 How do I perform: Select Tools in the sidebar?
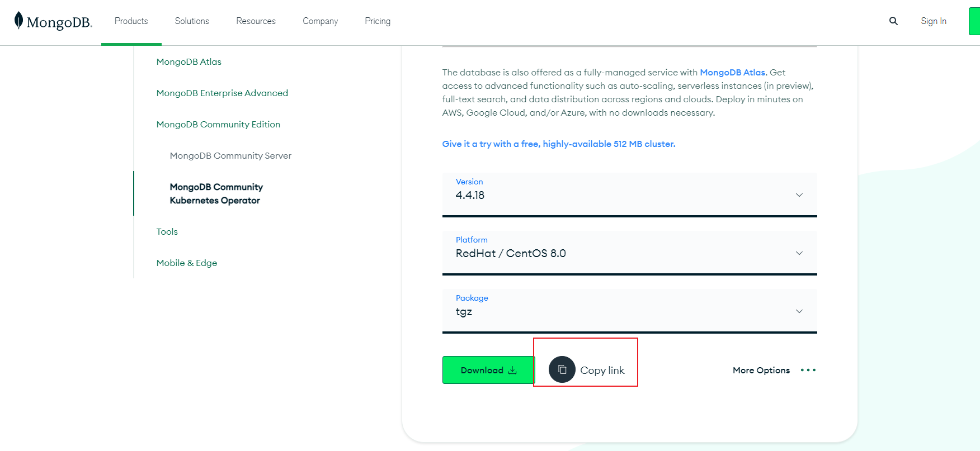(x=167, y=231)
